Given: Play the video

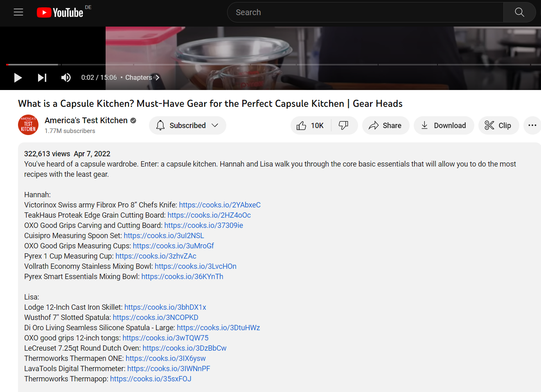Looking at the screenshot, I should point(18,78).
